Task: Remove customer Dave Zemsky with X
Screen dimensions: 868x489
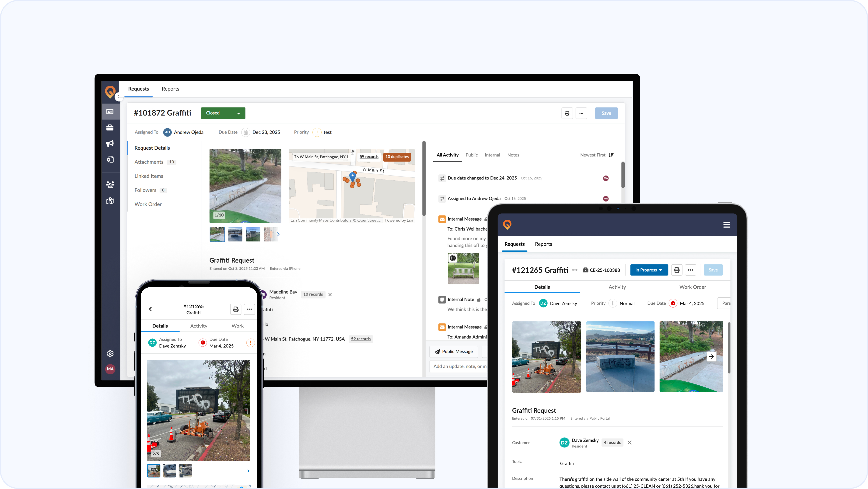Action: pos(630,443)
